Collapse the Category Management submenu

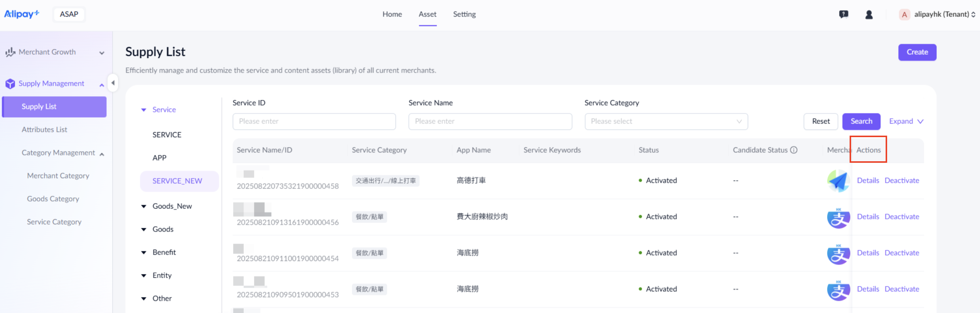[102, 154]
